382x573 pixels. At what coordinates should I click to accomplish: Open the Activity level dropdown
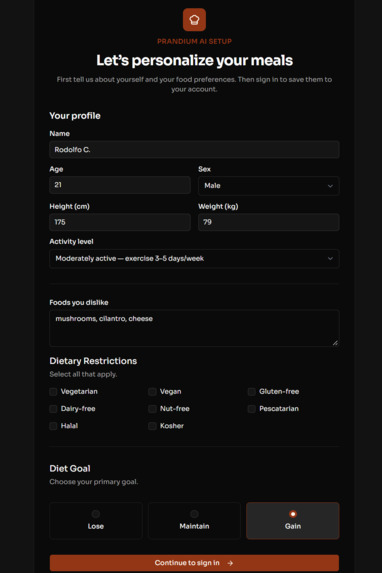point(194,259)
